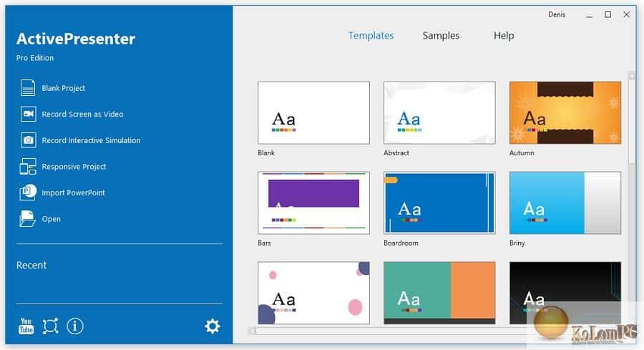Select the Import PowerPoint label
This screenshot has height=350, width=644.
(x=74, y=193)
